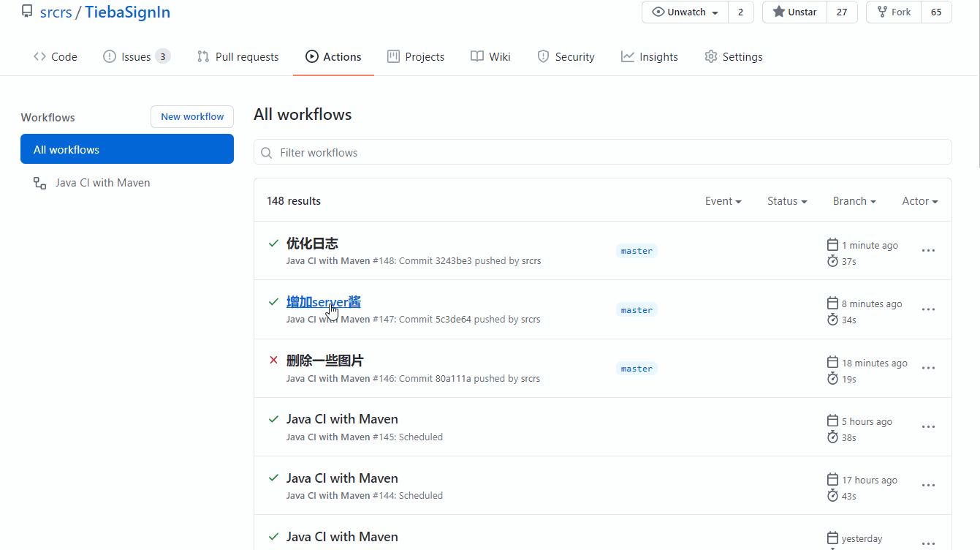Image resolution: width=980 pixels, height=550 pixels.
Task: Click the Unwatch dropdown button
Action: [x=685, y=12]
